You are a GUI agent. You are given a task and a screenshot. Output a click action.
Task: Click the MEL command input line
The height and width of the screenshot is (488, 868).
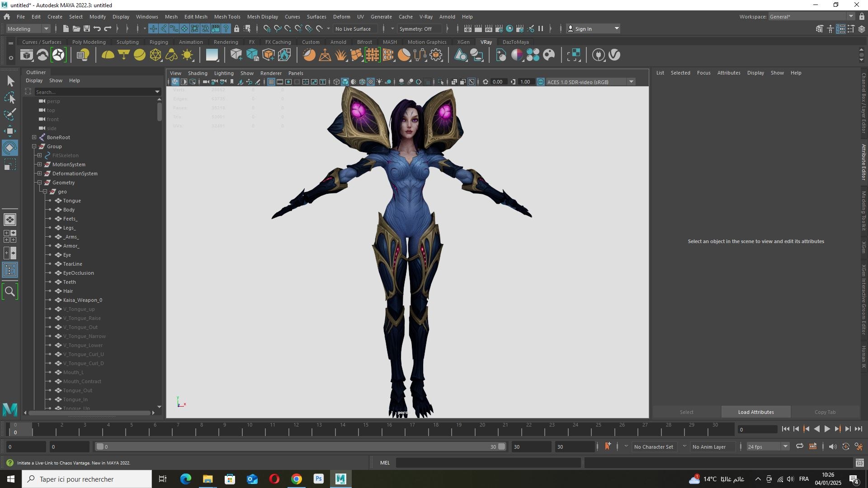point(488,463)
